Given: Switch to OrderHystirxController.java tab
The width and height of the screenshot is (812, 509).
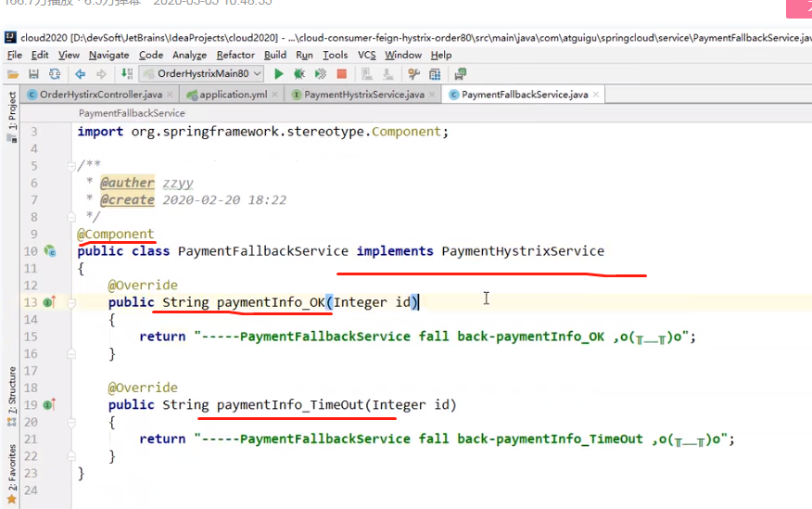Looking at the screenshot, I should click(x=101, y=95).
